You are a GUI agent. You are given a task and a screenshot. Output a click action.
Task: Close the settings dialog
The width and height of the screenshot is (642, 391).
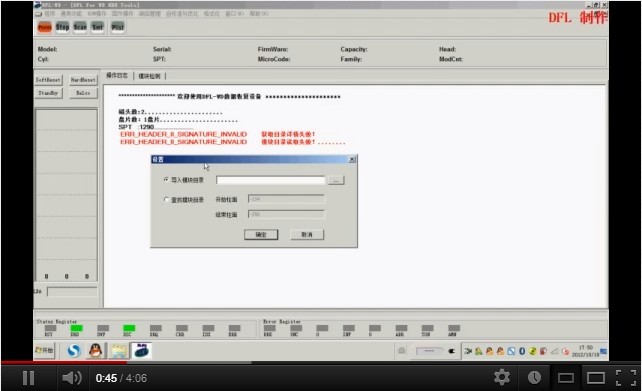(x=352, y=159)
